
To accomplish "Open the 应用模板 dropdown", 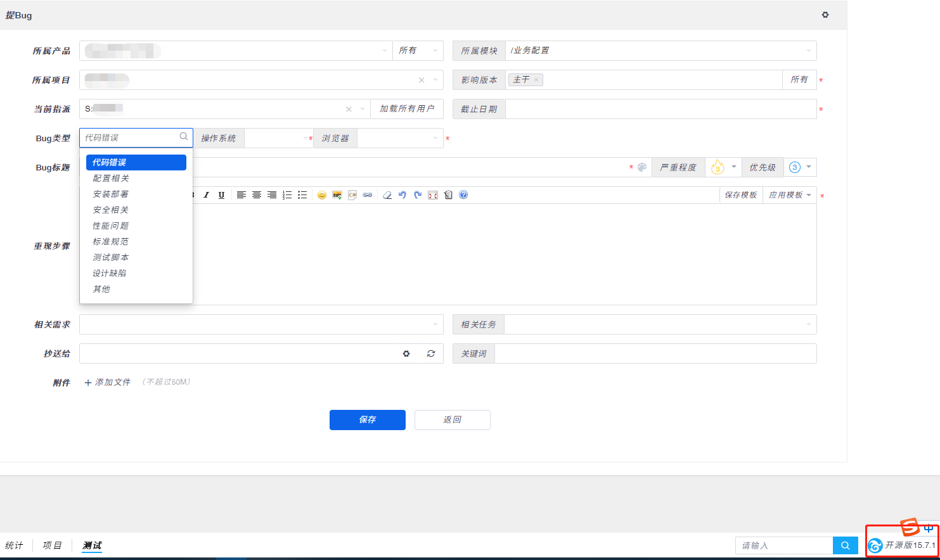I will [790, 195].
